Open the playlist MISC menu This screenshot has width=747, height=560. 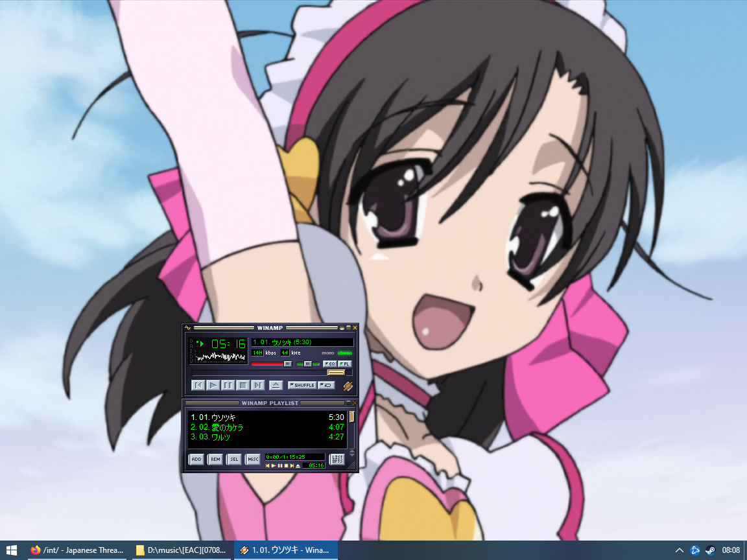coord(253,459)
